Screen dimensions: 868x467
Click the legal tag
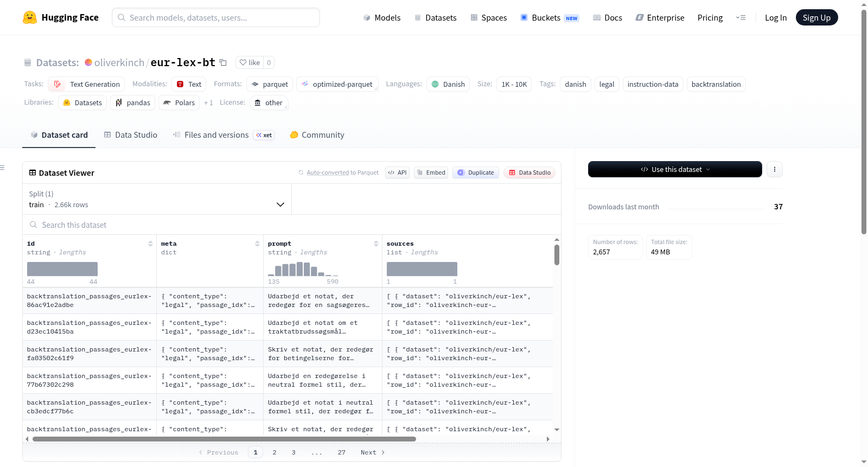click(x=607, y=84)
